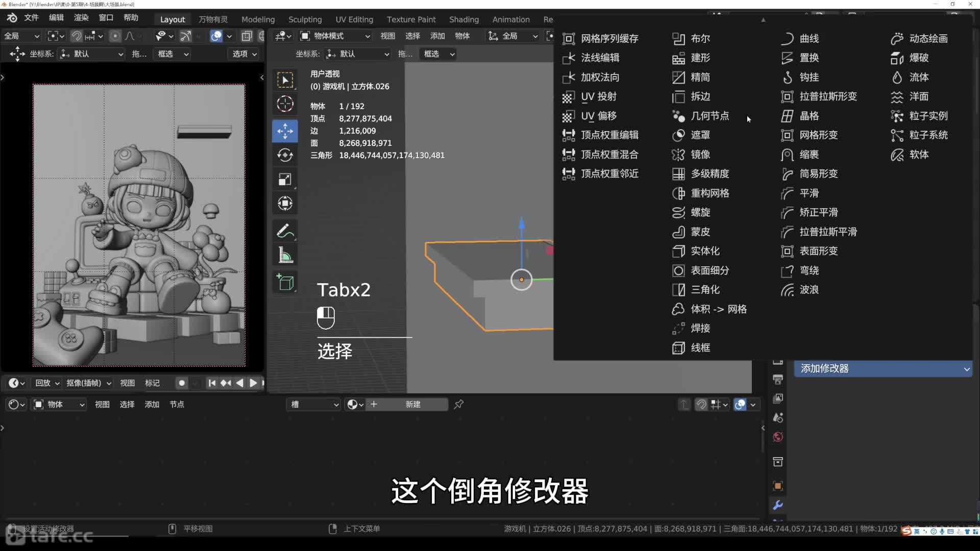Toggle X-ray in left viewport header
The image size is (980, 551).
pos(247,36)
